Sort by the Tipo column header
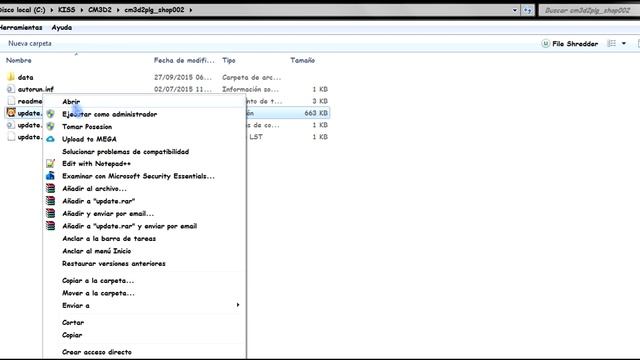 coord(229,60)
